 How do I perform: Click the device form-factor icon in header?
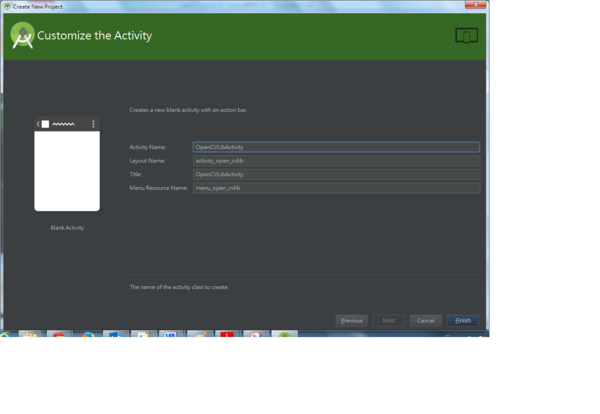click(465, 36)
